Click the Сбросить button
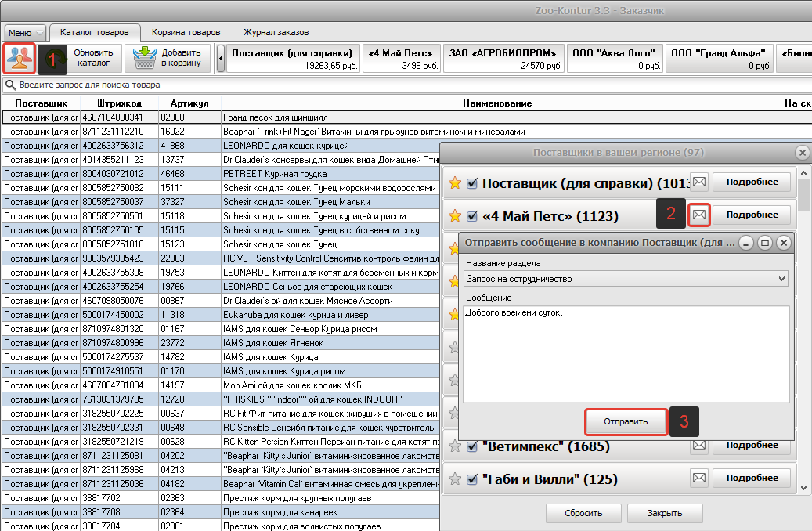 583,514
